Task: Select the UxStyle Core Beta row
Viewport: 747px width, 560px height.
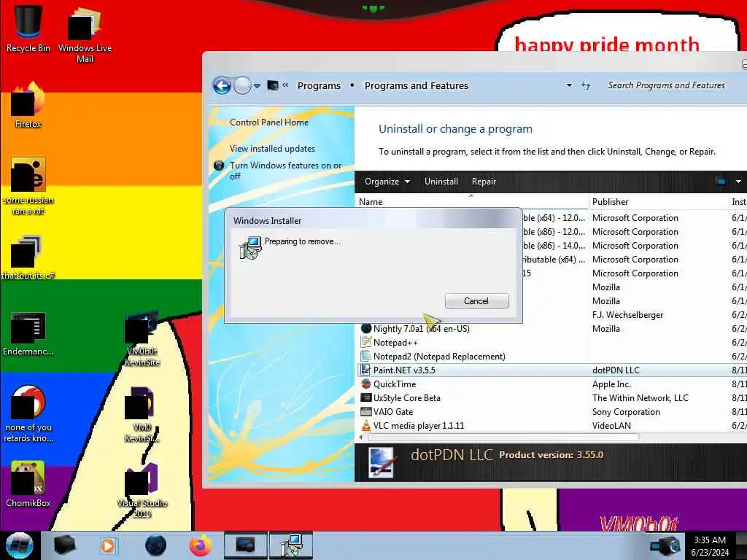Action: click(x=551, y=397)
